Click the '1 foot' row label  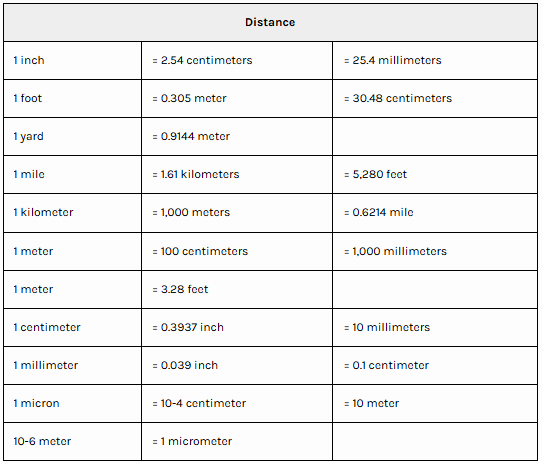click(x=73, y=99)
